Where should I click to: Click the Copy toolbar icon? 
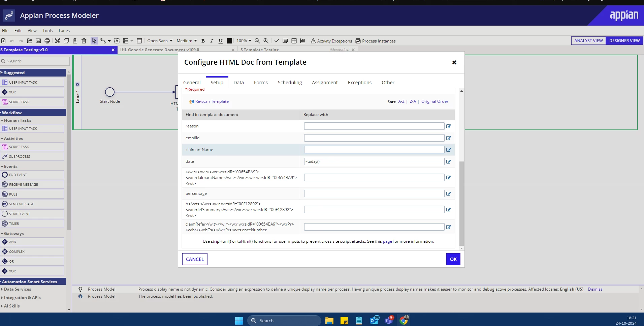pos(66,41)
